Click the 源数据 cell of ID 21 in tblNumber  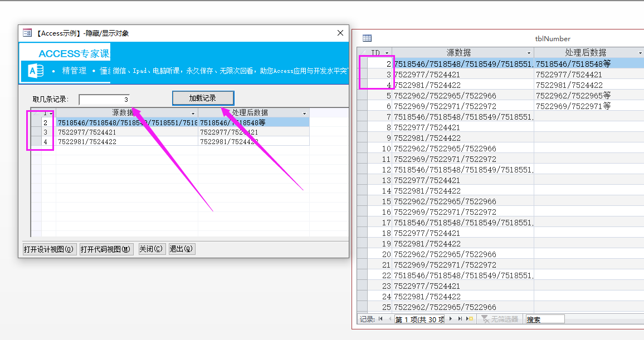click(463, 265)
